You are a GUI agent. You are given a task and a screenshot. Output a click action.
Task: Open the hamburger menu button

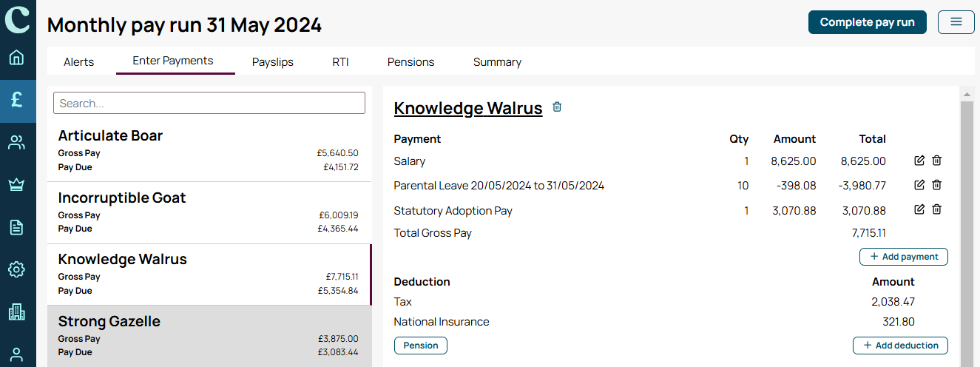click(x=956, y=22)
